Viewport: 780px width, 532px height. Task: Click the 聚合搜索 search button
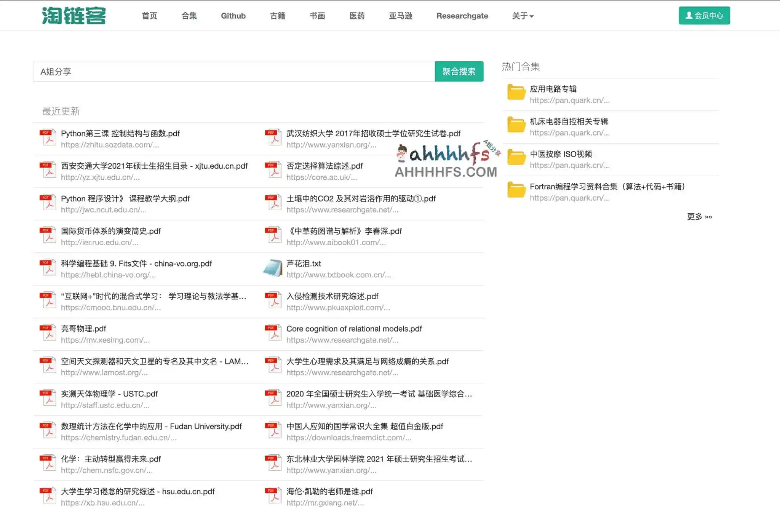pyautogui.click(x=459, y=71)
